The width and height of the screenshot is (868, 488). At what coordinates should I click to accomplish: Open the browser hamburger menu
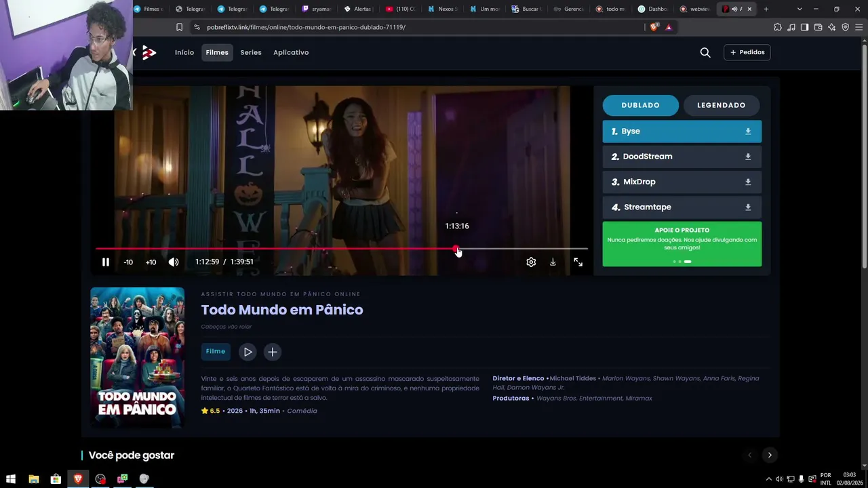859,27
